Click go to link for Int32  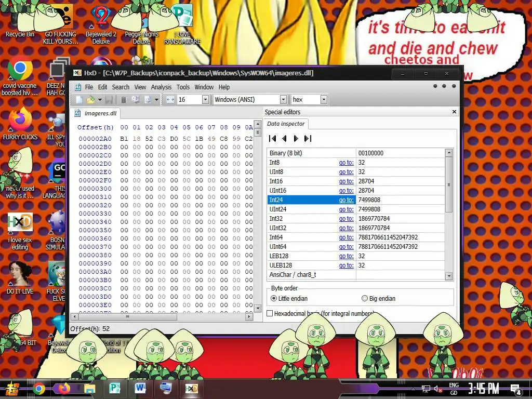[346, 219]
